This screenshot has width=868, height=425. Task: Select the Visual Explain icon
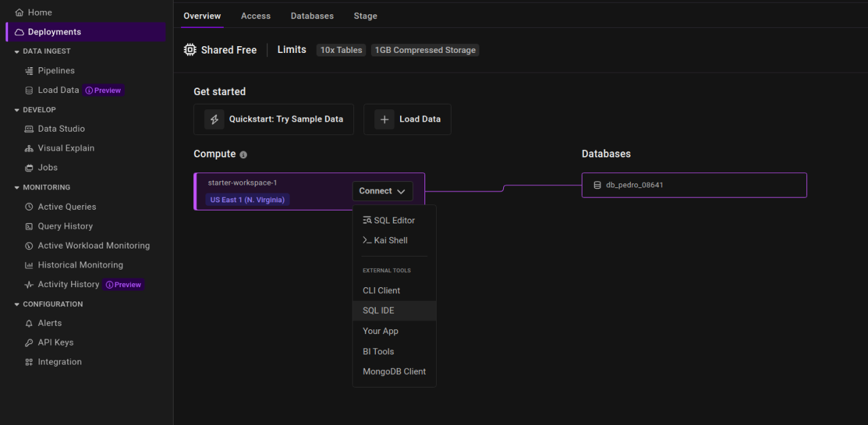tap(28, 148)
